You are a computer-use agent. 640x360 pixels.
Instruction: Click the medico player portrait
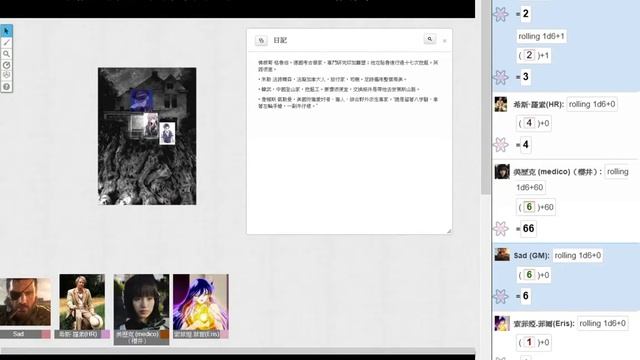[141, 302]
